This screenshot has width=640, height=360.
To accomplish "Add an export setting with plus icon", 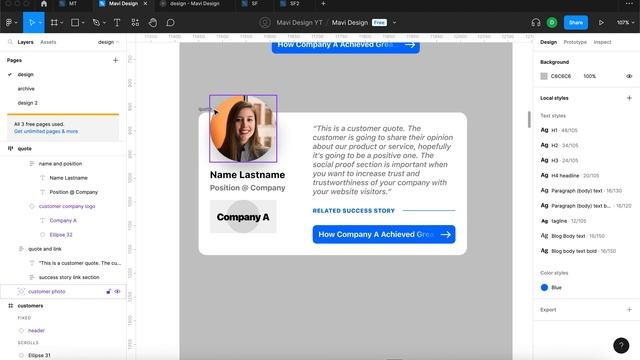I will coord(629,310).
